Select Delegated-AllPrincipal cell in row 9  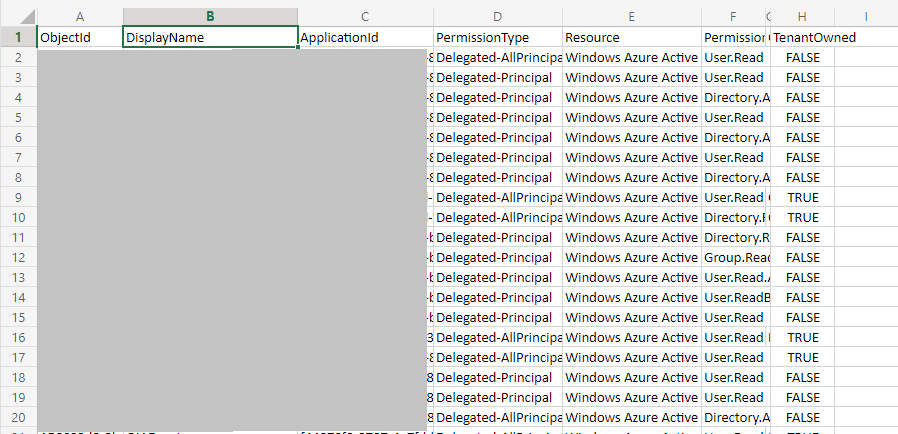point(498,198)
